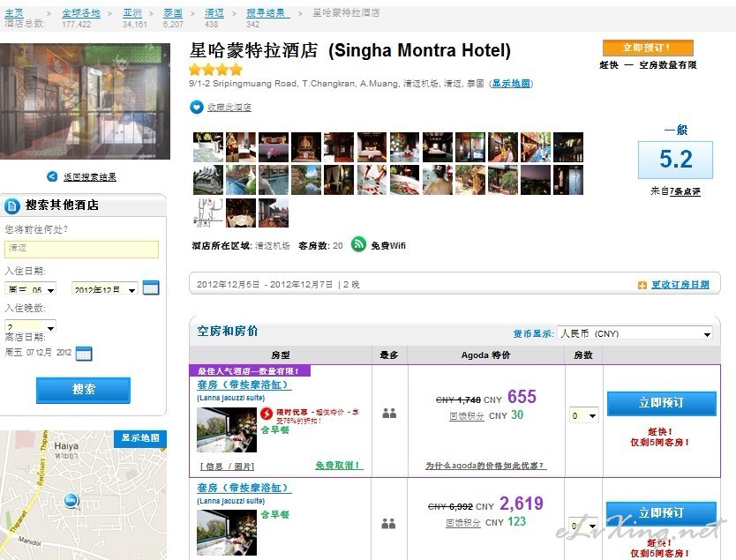
Task: Book the CNY 2,619 room with 立即预订
Action: tap(661, 512)
